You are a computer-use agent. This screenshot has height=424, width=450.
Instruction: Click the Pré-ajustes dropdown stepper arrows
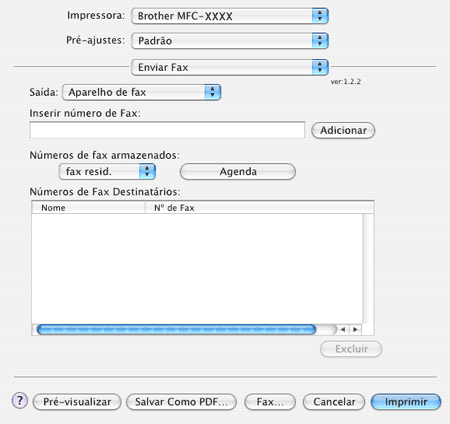click(320, 41)
